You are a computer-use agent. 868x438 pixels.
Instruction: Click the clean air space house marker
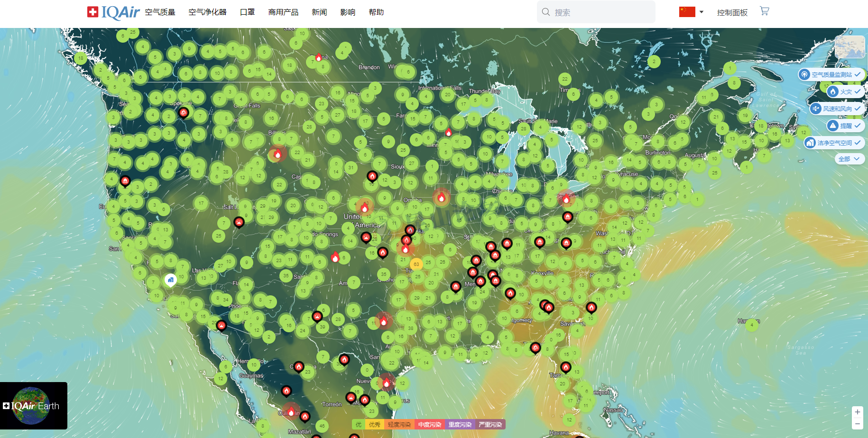(170, 280)
